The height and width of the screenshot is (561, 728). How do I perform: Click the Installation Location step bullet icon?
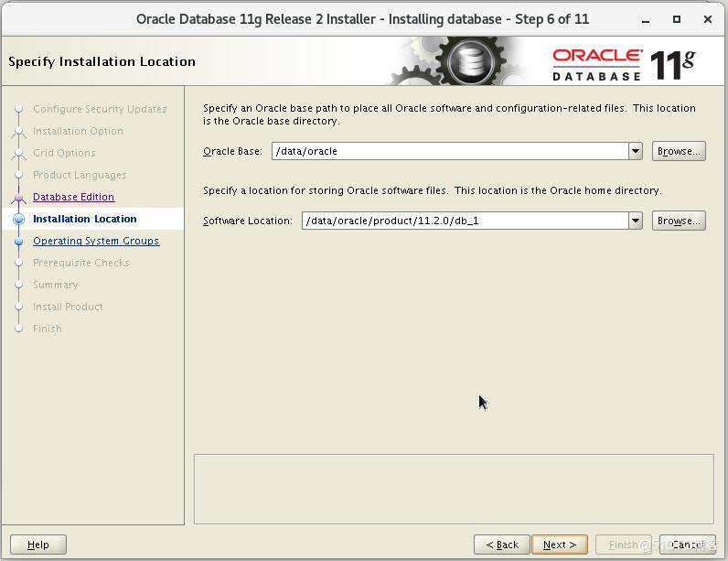click(x=19, y=220)
